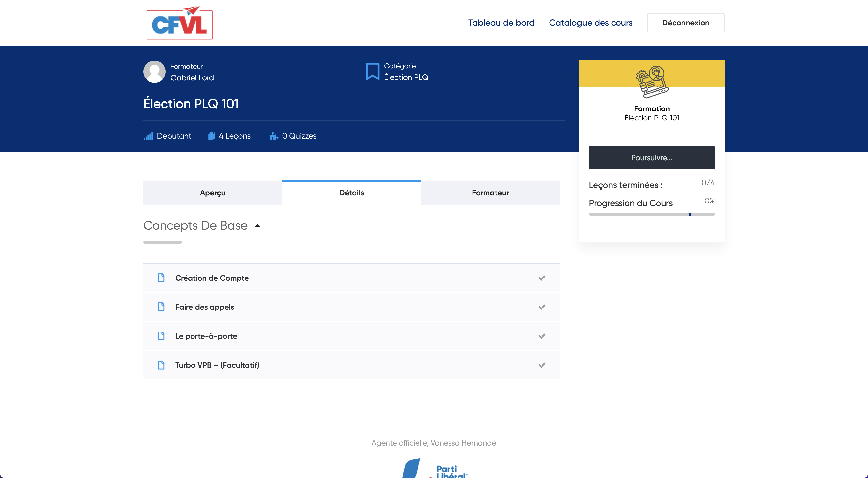This screenshot has height=478, width=868.
Task: Switch to the Aperçu tab
Action: click(213, 193)
